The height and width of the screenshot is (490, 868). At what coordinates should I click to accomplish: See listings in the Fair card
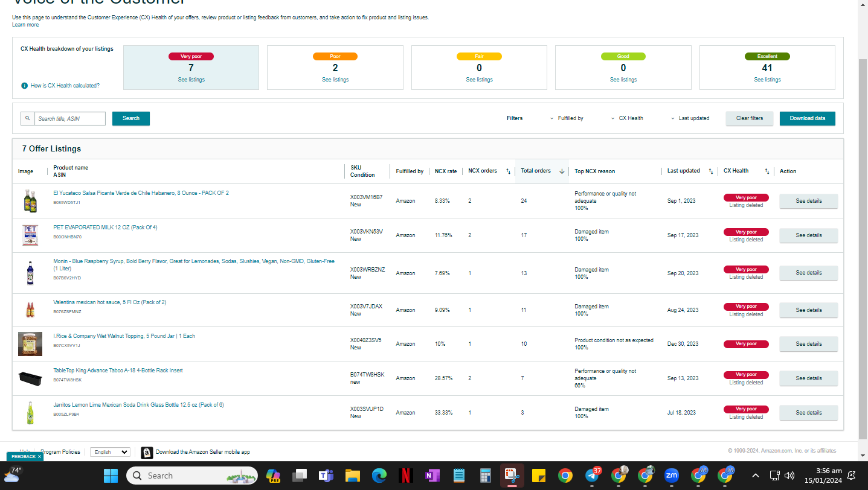pos(479,80)
